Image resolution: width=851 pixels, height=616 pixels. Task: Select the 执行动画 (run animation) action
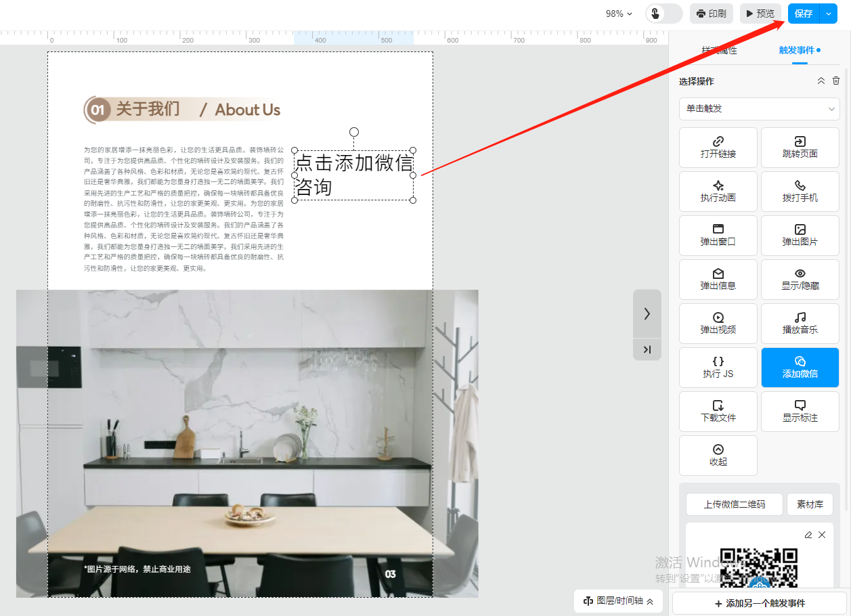(718, 192)
